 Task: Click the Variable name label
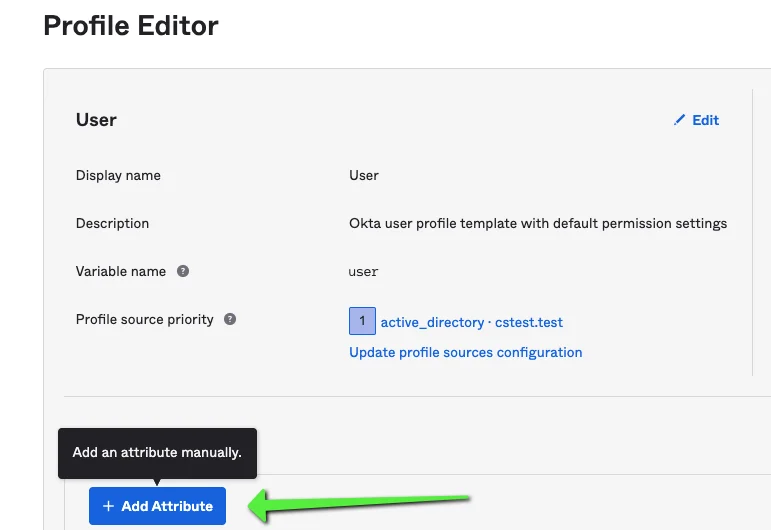(x=121, y=271)
